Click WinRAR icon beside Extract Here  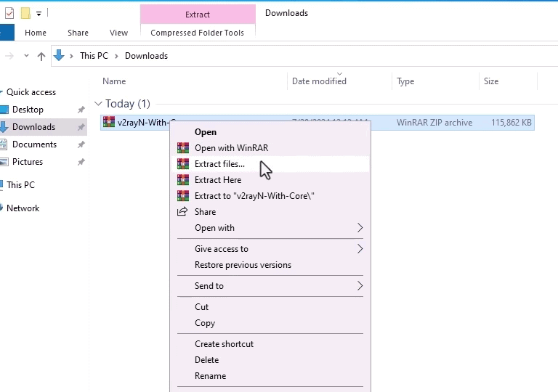point(182,180)
